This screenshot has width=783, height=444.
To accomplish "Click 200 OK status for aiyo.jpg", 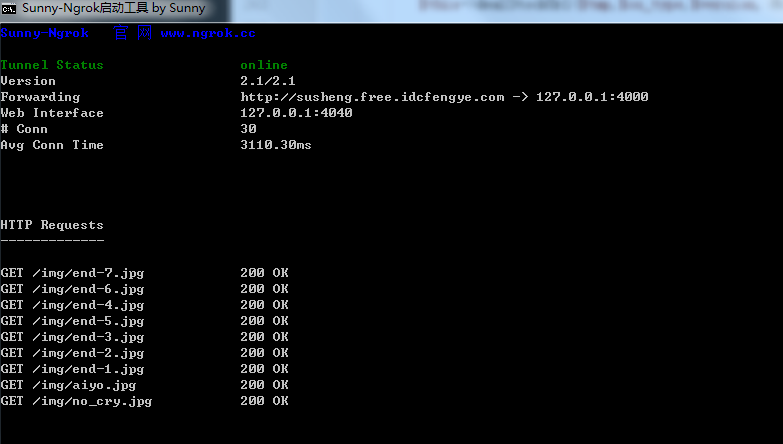I will click(264, 385).
